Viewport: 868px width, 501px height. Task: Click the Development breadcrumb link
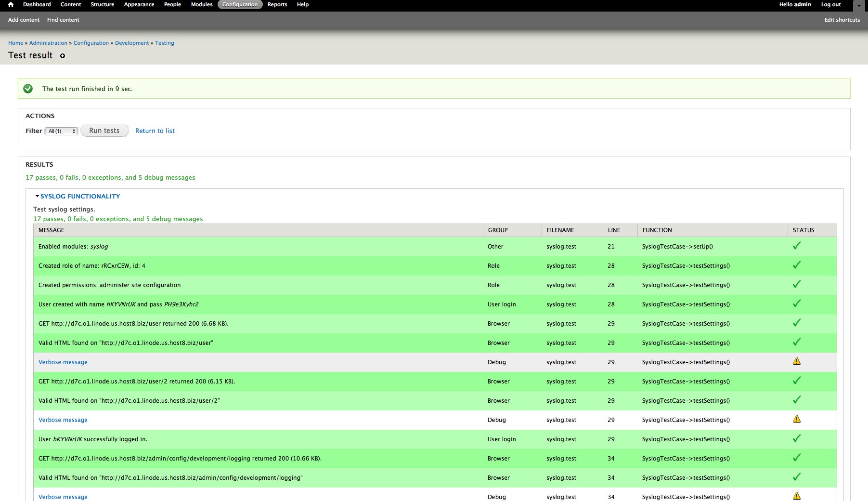(x=132, y=43)
